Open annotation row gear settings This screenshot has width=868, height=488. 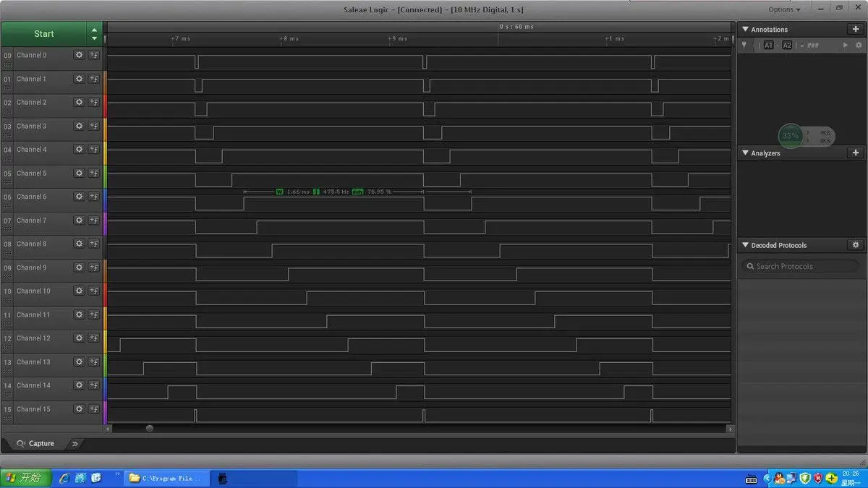(859, 45)
